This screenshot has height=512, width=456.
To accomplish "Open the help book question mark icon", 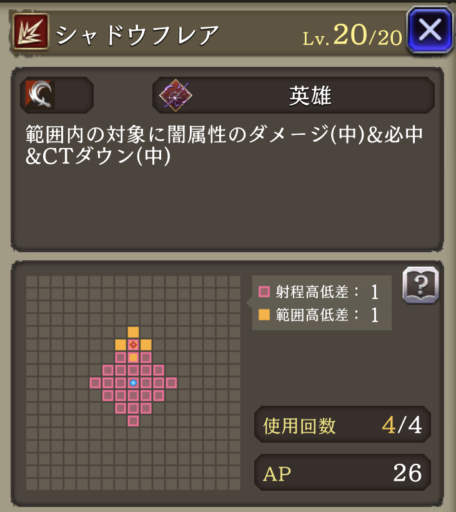I will coord(421,285).
